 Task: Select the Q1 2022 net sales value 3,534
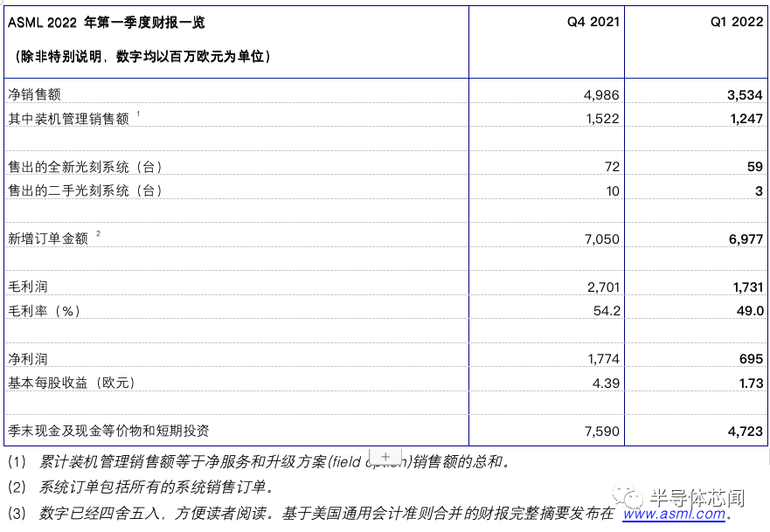(745, 94)
